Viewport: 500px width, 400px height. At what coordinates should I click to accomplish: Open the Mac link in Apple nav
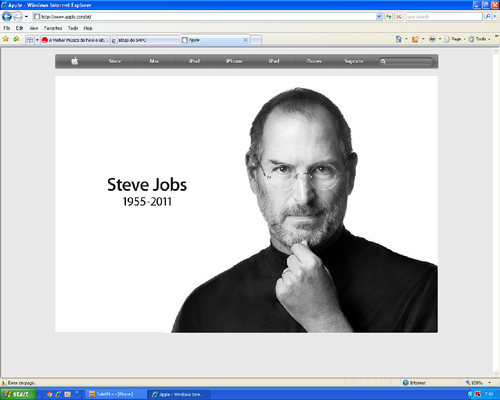(x=154, y=61)
